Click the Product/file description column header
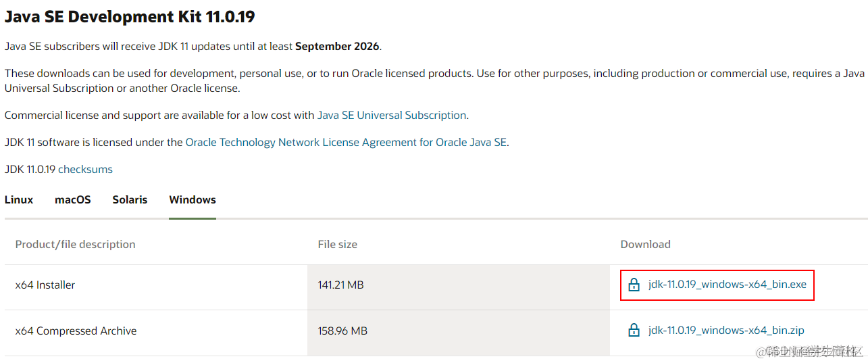The image size is (868, 363). click(75, 244)
